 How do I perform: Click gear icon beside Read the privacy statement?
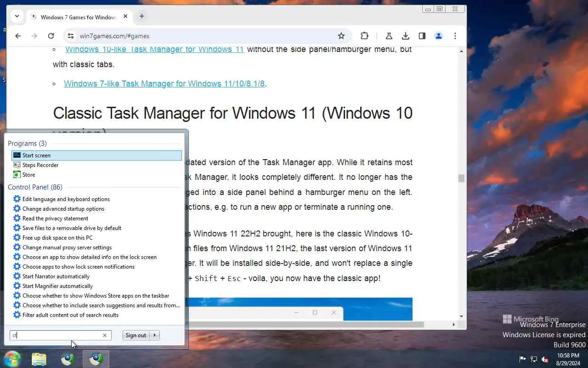[17, 218]
